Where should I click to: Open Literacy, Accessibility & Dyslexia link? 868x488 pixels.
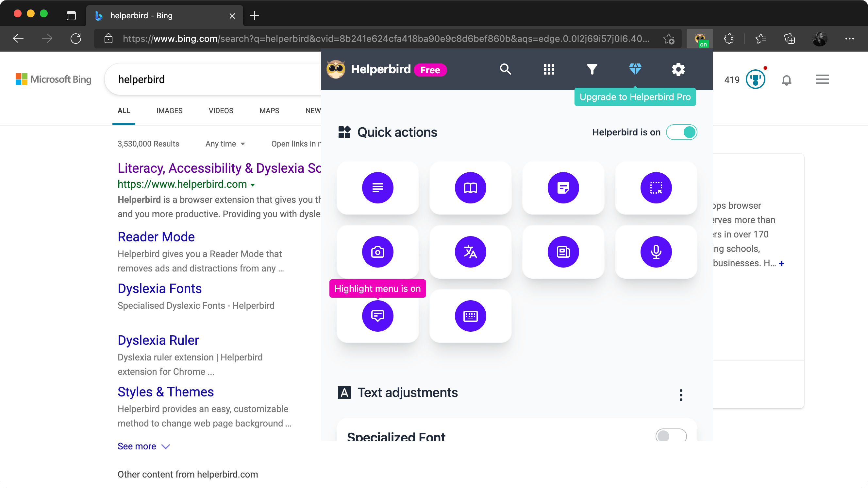(219, 168)
